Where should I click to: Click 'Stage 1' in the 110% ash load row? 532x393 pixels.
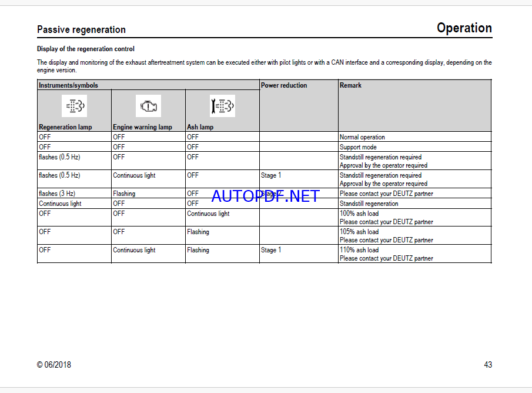tap(271, 250)
